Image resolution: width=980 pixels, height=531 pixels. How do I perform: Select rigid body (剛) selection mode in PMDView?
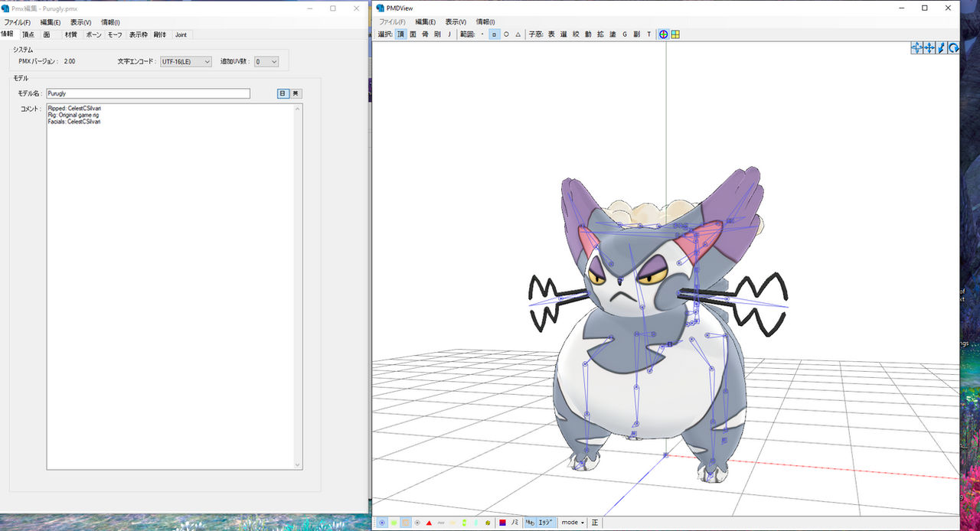(x=437, y=34)
